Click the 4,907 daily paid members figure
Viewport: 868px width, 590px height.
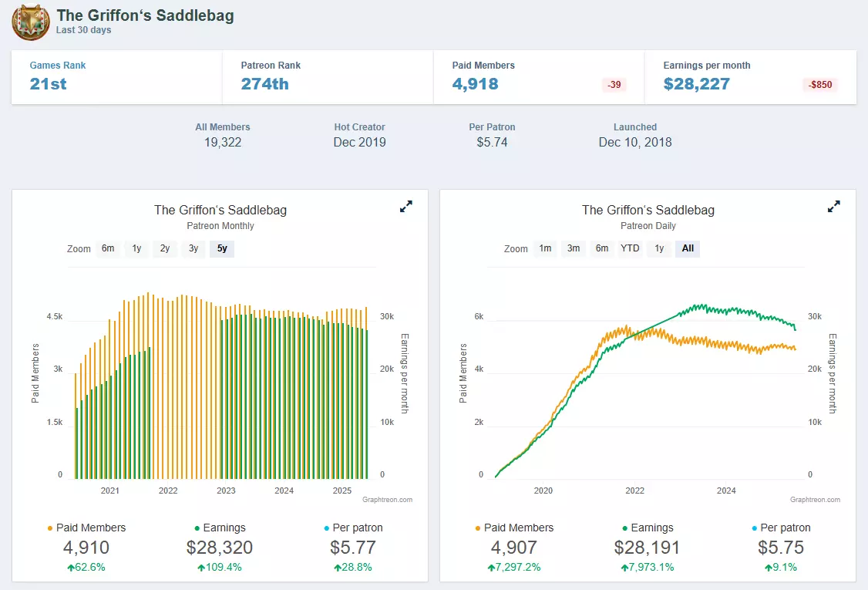point(514,548)
